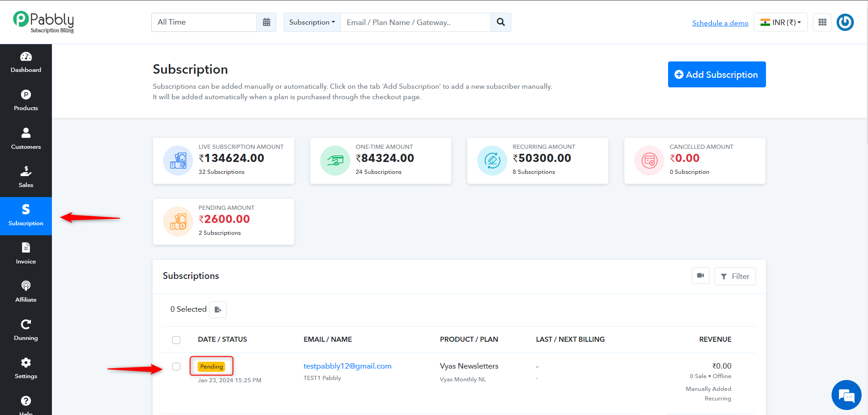Open the video tutorial camera icon

point(700,276)
